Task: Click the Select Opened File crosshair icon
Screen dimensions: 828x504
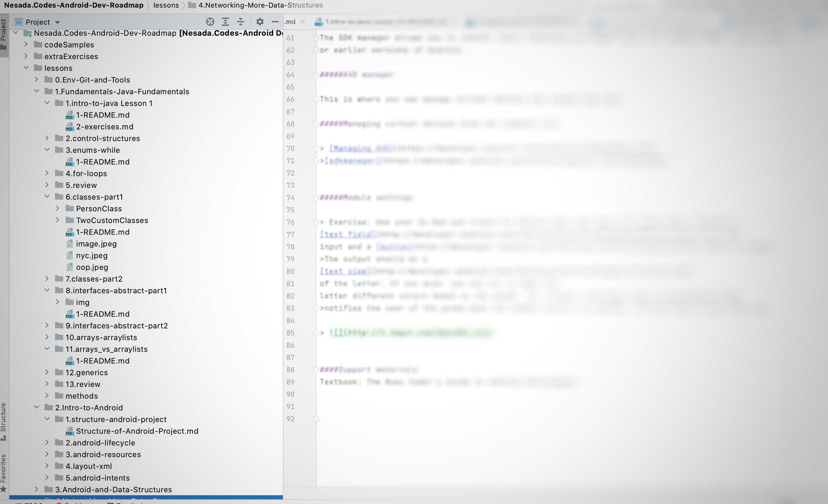Action: (x=210, y=21)
